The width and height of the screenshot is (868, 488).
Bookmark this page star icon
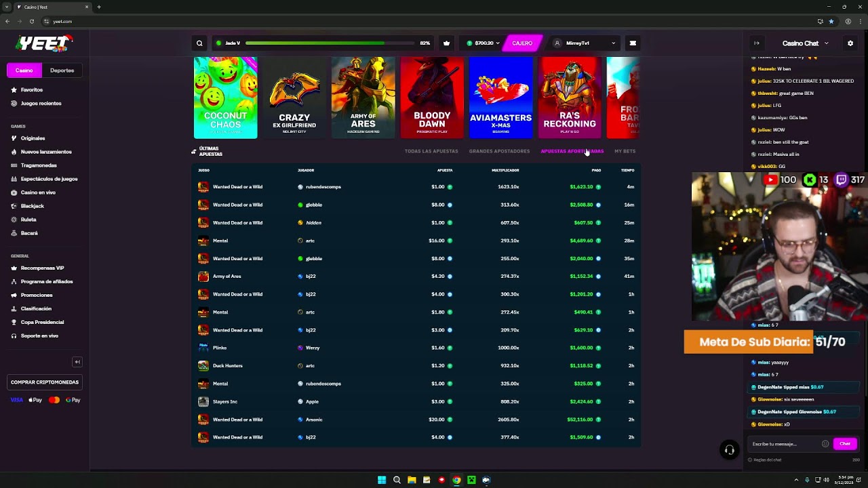click(x=831, y=21)
